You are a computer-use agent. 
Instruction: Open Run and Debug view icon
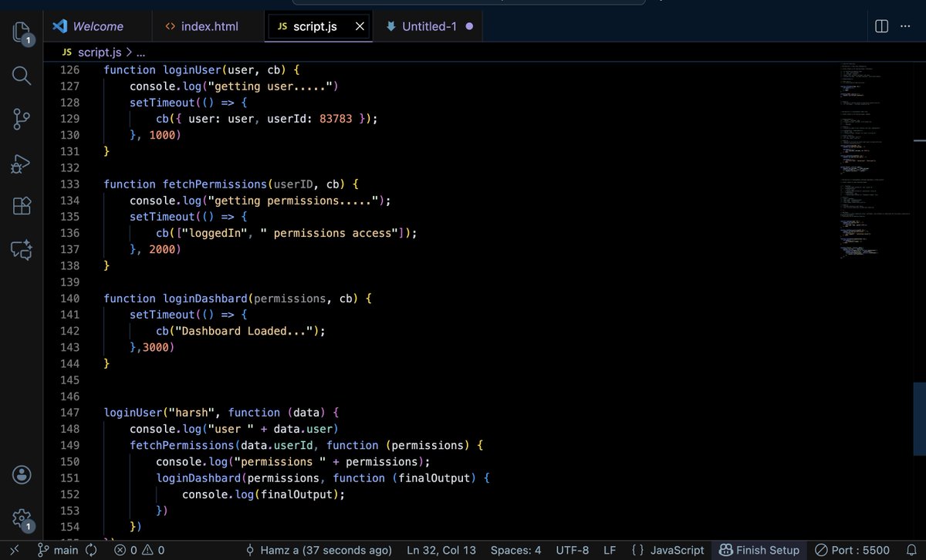[x=22, y=164]
